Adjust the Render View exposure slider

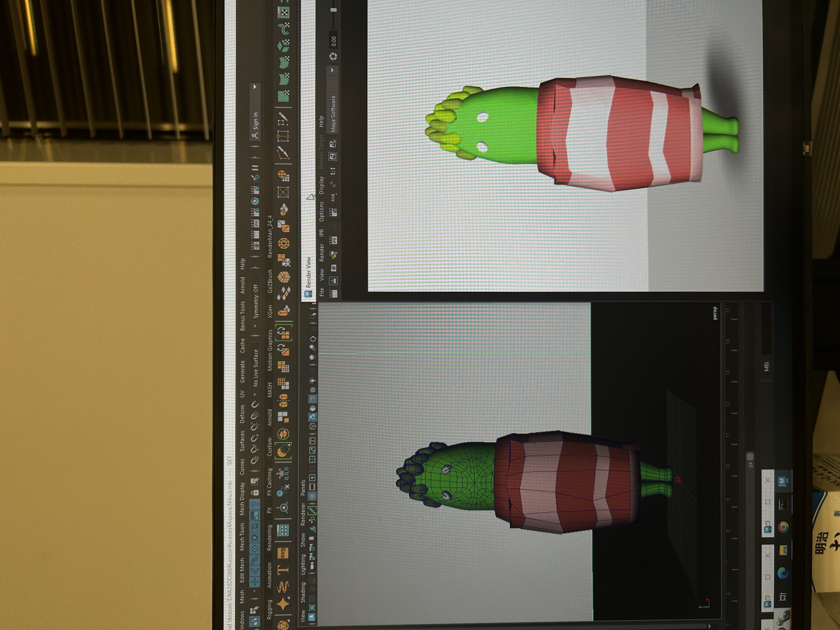tap(333, 10)
